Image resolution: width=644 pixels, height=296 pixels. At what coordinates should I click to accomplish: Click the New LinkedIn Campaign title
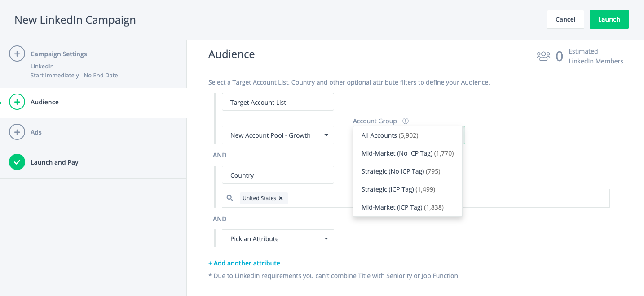pyautogui.click(x=75, y=20)
